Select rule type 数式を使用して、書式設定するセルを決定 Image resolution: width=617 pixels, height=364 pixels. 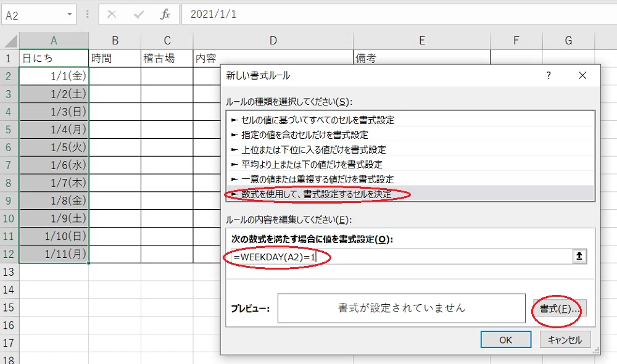[x=410, y=194]
